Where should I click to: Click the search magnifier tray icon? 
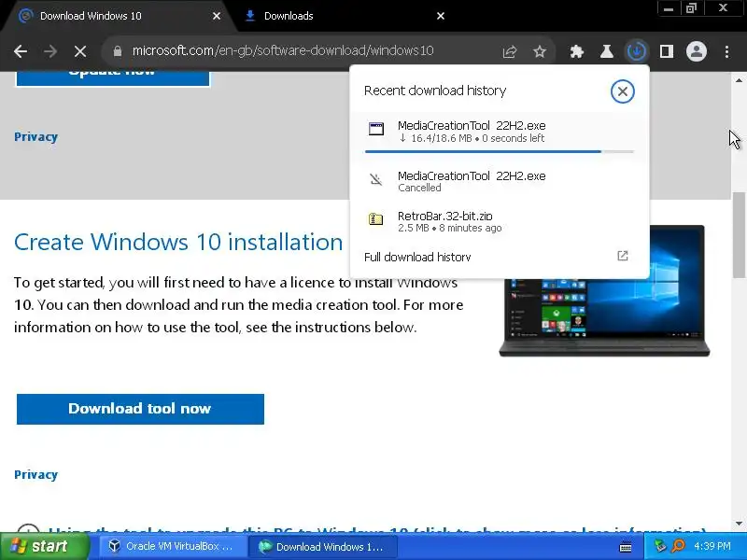click(678, 546)
